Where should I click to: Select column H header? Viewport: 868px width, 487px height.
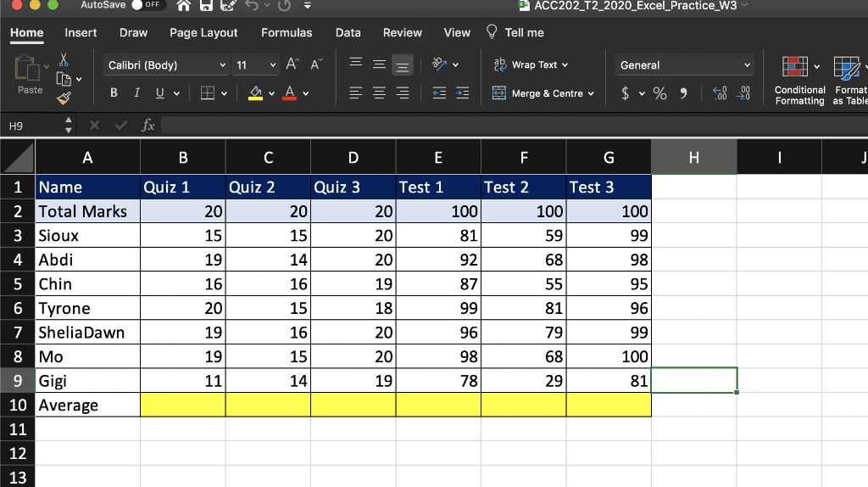point(694,158)
